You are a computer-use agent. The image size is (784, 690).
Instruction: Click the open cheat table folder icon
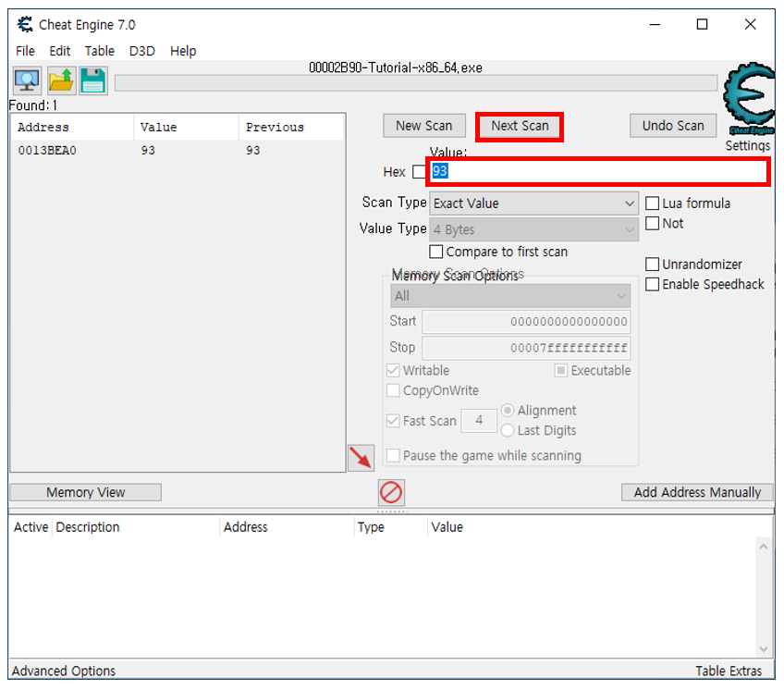tap(62, 80)
